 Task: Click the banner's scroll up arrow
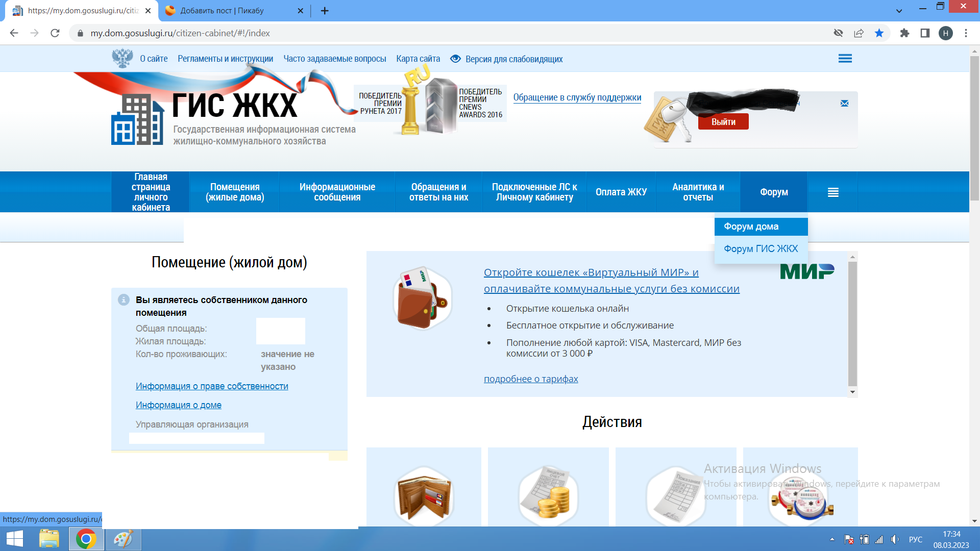pyautogui.click(x=852, y=256)
